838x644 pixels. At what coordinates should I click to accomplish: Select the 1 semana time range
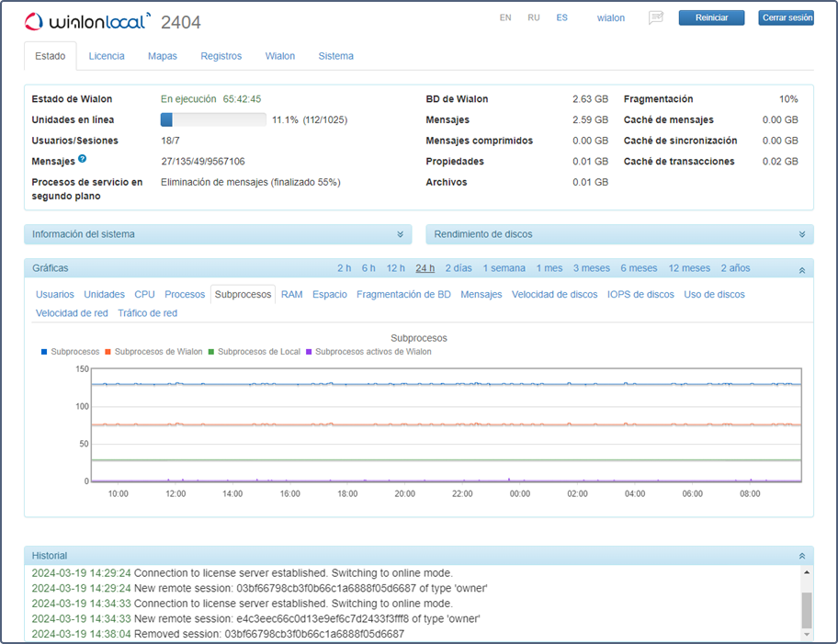504,268
